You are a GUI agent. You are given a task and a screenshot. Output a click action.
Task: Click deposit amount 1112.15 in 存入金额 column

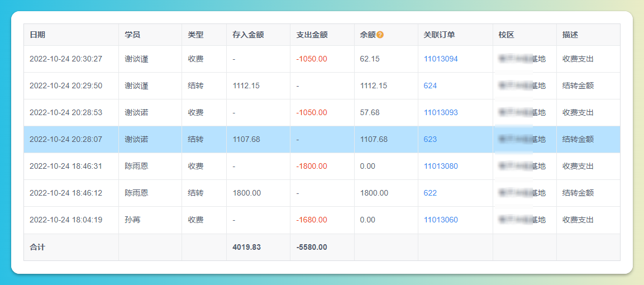[246, 86]
